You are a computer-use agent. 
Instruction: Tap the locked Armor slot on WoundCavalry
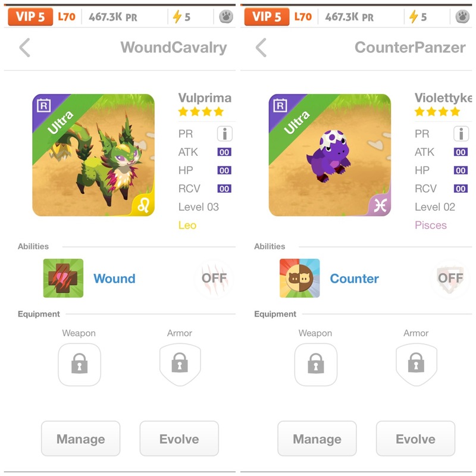click(x=180, y=365)
